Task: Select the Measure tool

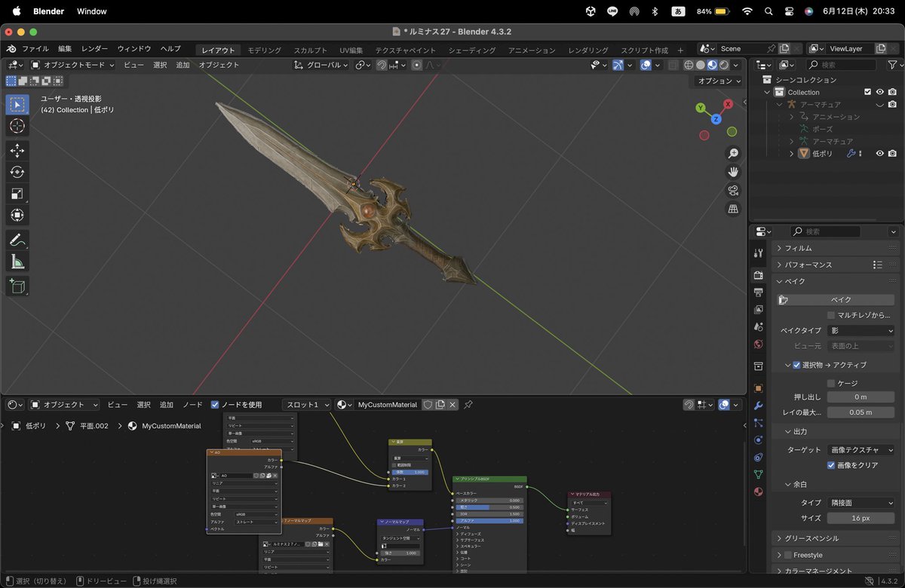Action: tap(17, 262)
